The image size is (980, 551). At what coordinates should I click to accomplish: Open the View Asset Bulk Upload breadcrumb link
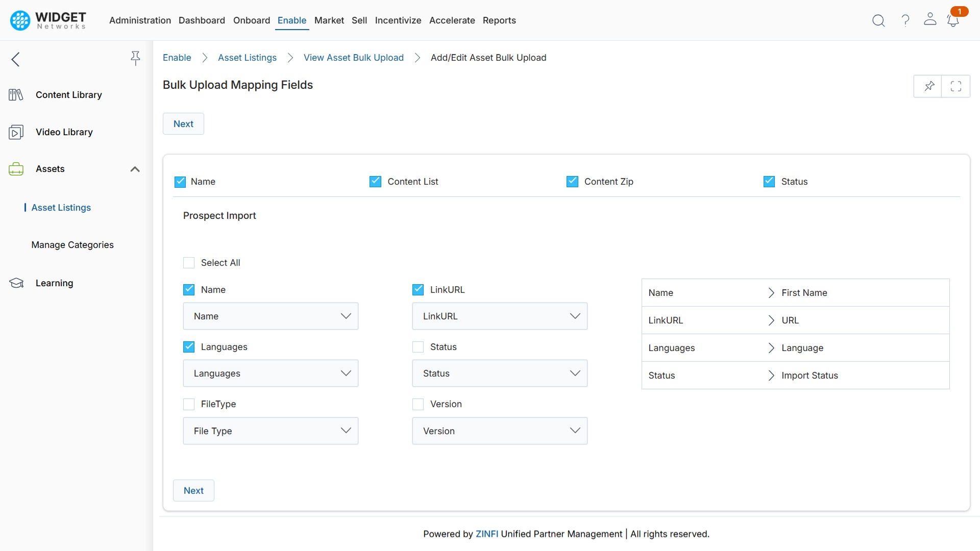pyautogui.click(x=354, y=58)
